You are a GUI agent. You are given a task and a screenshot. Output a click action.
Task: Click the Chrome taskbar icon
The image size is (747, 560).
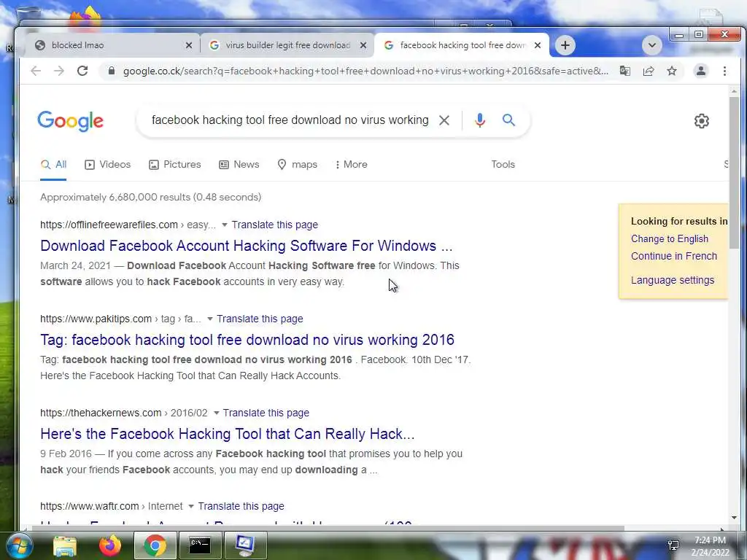click(x=155, y=545)
